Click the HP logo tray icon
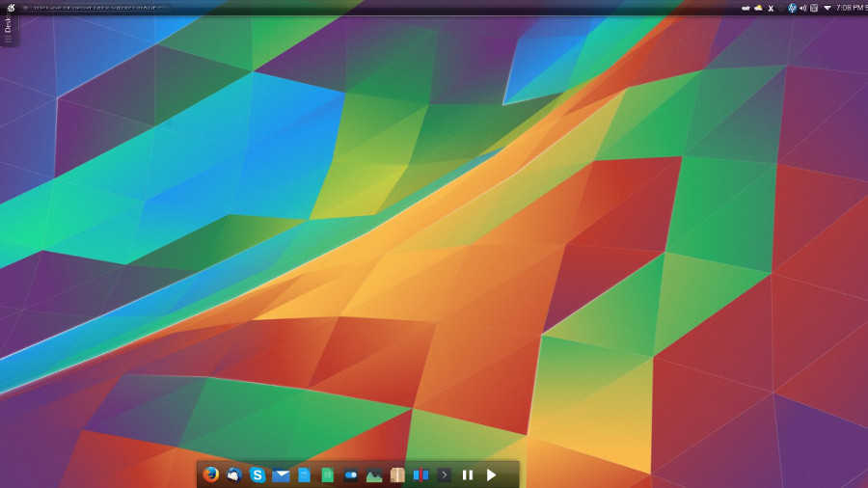Image resolution: width=868 pixels, height=488 pixels. [792, 8]
